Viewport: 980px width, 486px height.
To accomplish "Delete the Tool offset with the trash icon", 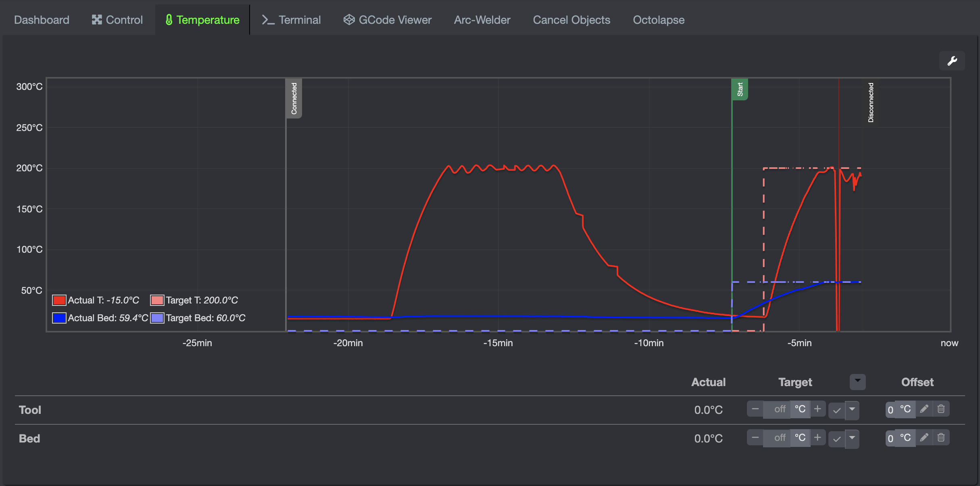I will 941,409.
